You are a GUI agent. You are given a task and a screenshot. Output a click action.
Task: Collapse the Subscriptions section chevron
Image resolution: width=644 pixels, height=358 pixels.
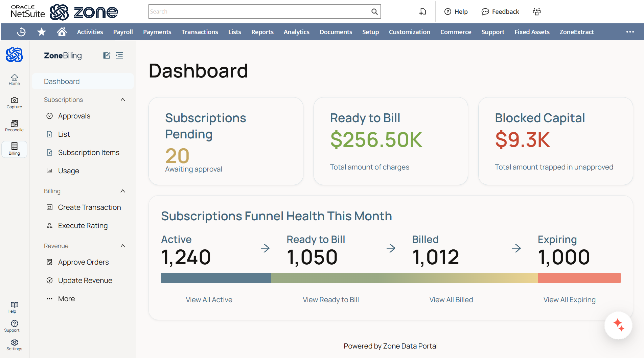123,100
